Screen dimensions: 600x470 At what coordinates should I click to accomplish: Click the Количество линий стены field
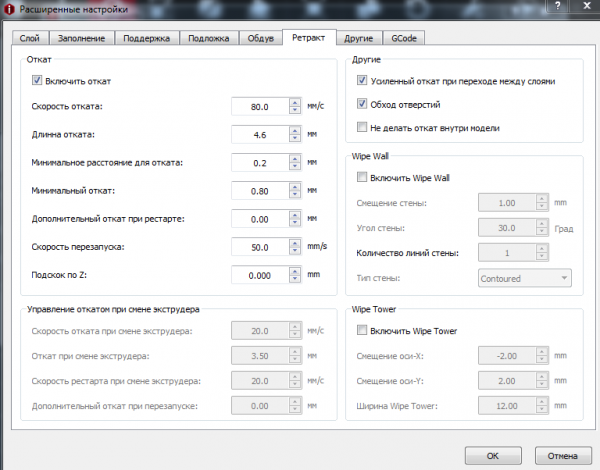click(x=507, y=253)
